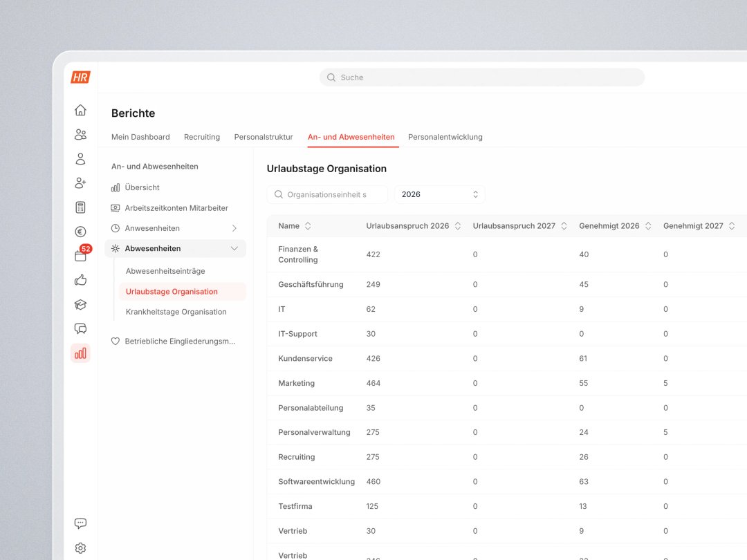Screen dimensions: 747x560
Task: Click the thumbs up icon
Action: [x=80, y=280]
